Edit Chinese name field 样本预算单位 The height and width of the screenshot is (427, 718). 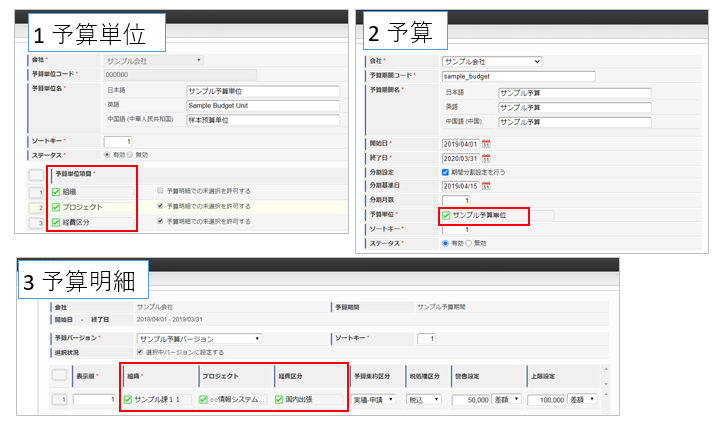click(263, 120)
